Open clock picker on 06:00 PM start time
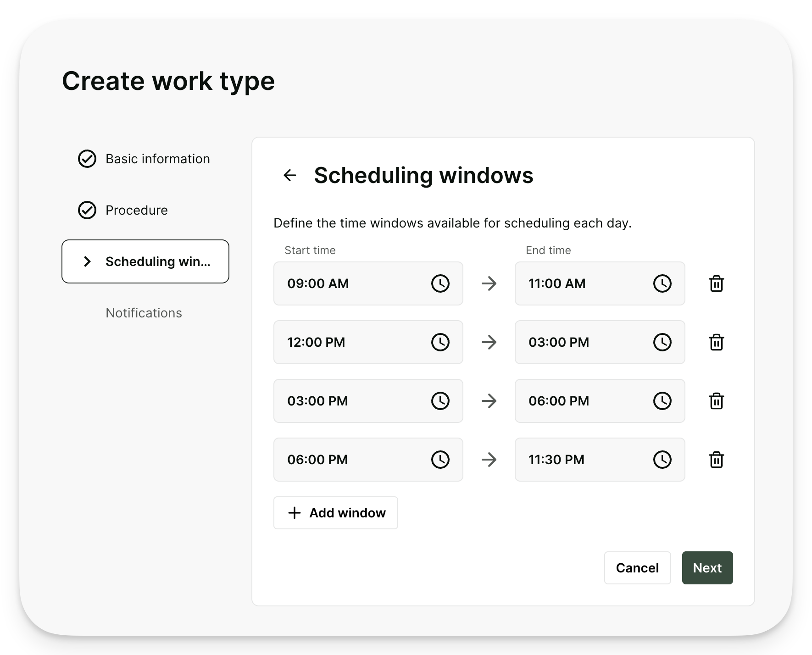The image size is (812, 655). 440,460
